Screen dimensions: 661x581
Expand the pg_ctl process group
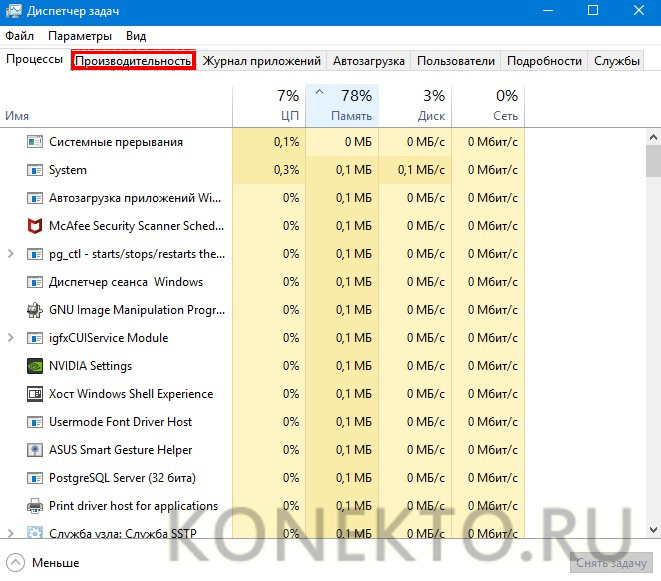11,254
